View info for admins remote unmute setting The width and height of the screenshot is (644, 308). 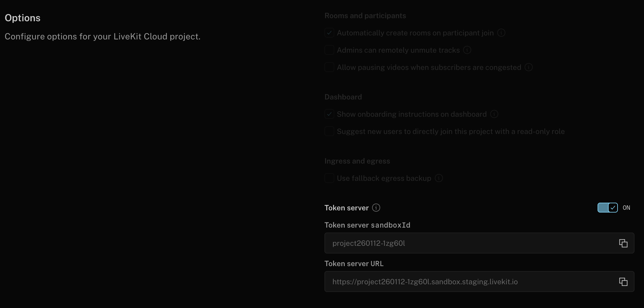(x=467, y=50)
